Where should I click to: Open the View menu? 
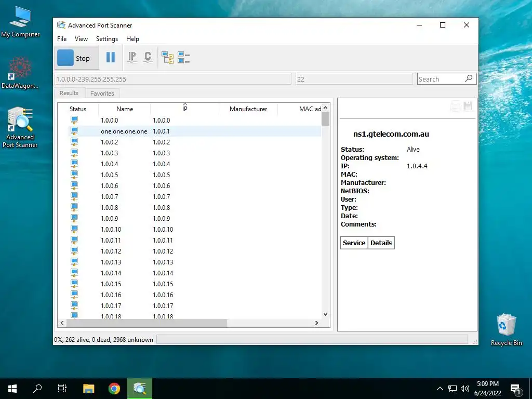[81, 39]
